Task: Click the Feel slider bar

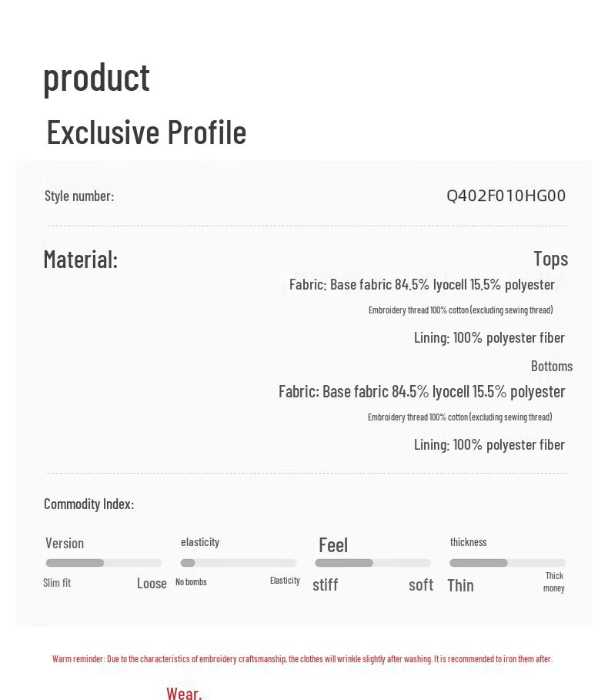Action: pyautogui.click(x=372, y=563)
